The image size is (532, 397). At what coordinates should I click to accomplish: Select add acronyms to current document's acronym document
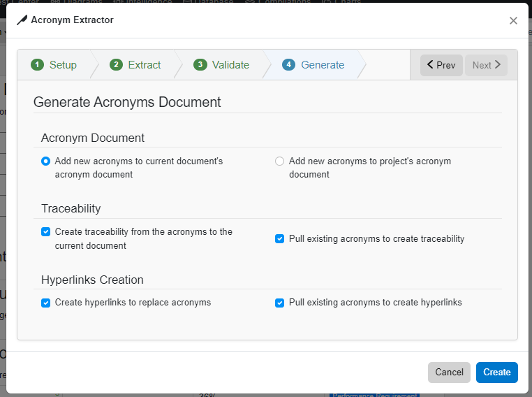pos(45,161)
